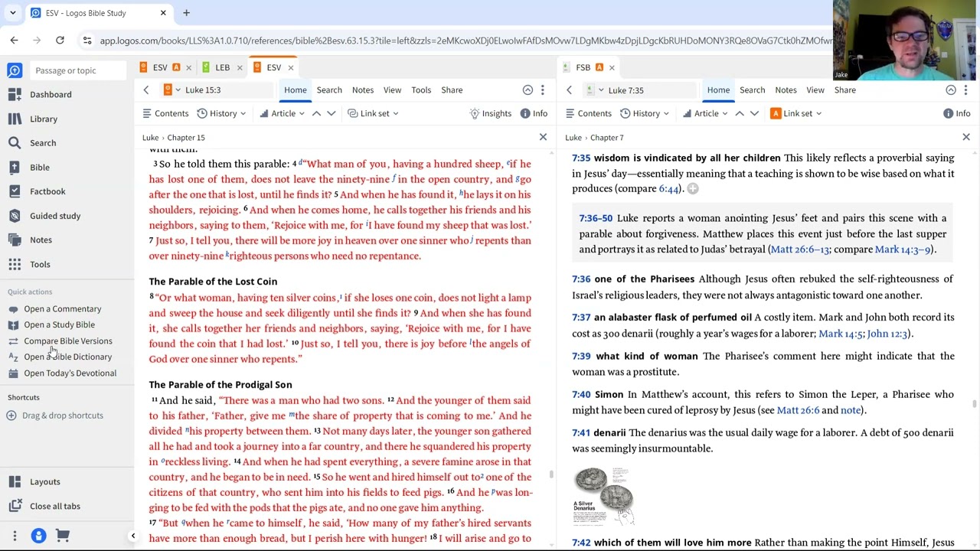Close the Luke Chapter 7 breadcrumb bar
Image resolution: width=980 pixels, height=551 pixels.
pos(966,137)
